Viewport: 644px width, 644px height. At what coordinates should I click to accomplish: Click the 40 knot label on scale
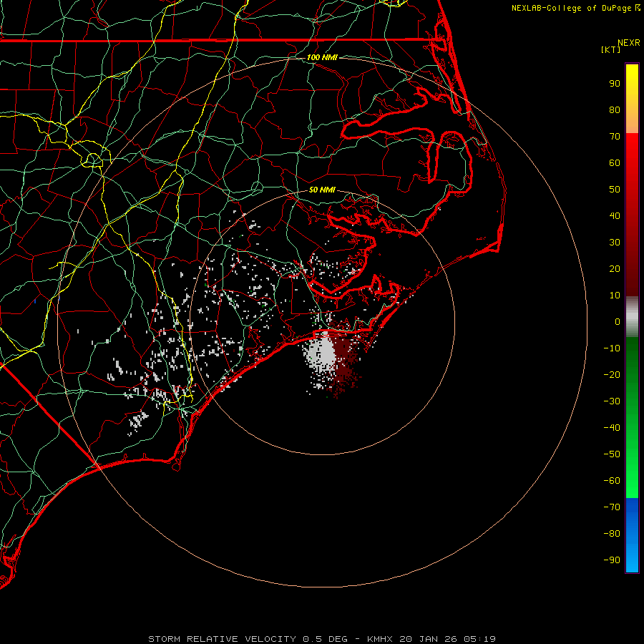click(x=615, y=216)
